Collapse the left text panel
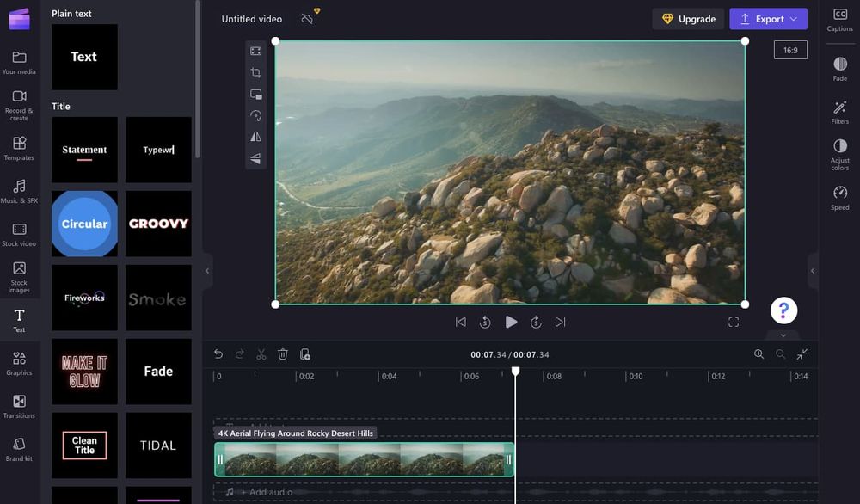This screenshot has height=504, width=860. point(206,270)
